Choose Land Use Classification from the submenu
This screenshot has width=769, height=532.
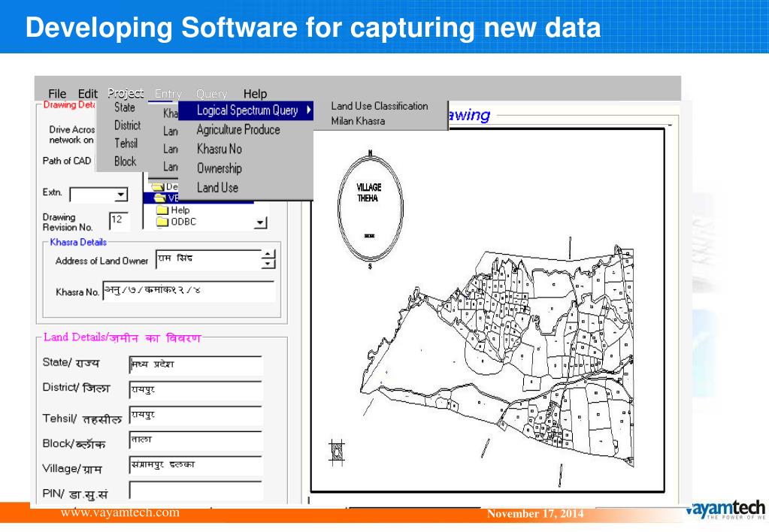pos(380,107)
